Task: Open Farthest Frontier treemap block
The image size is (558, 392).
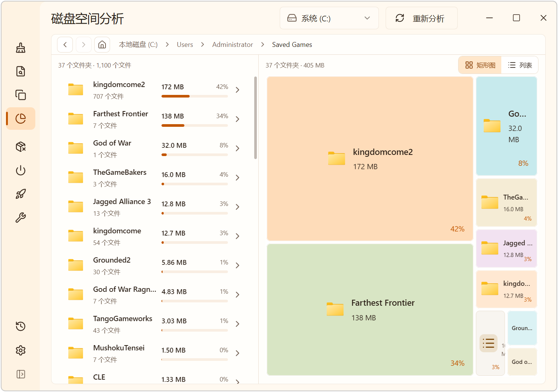Action: (370, 309)
